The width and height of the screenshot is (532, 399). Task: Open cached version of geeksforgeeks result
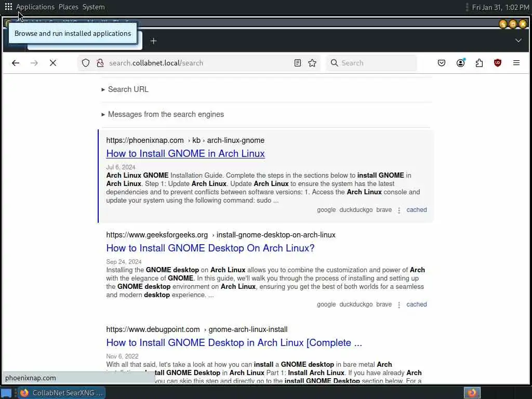(417, 304)
